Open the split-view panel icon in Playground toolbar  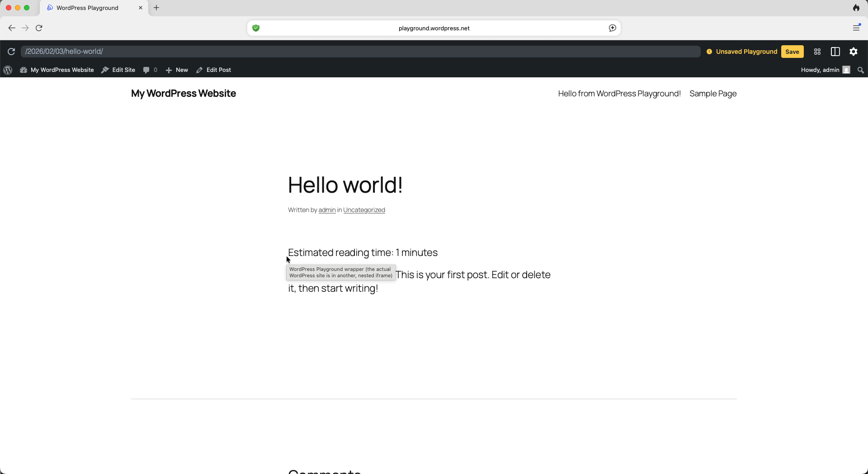835,52
